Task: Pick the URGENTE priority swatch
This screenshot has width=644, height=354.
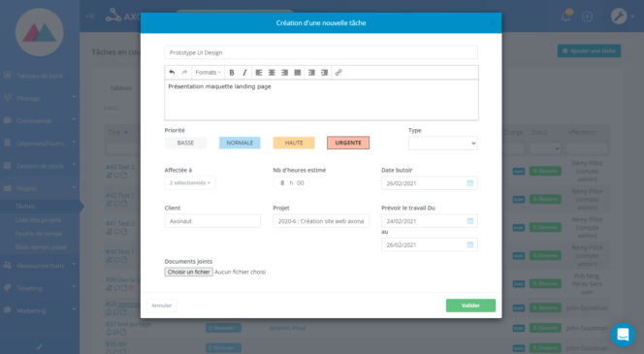Action: point(348,143)
